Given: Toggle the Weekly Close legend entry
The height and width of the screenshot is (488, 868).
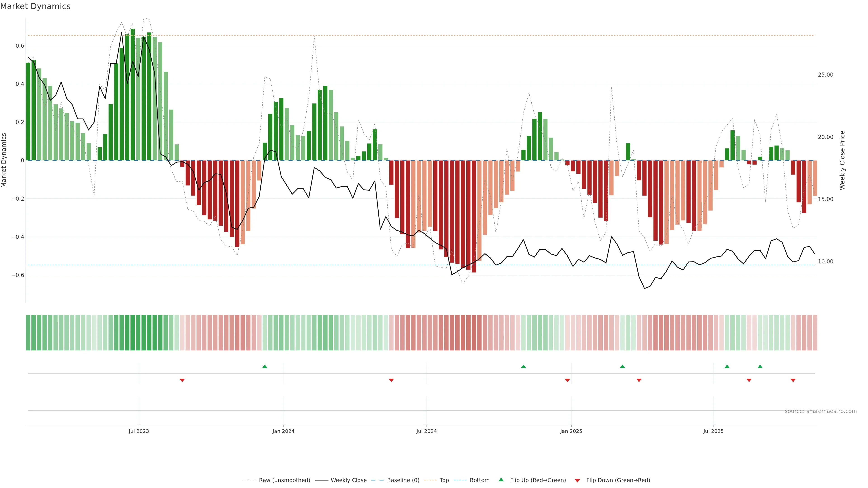Looking at the screenshot, I should point(348,480).
